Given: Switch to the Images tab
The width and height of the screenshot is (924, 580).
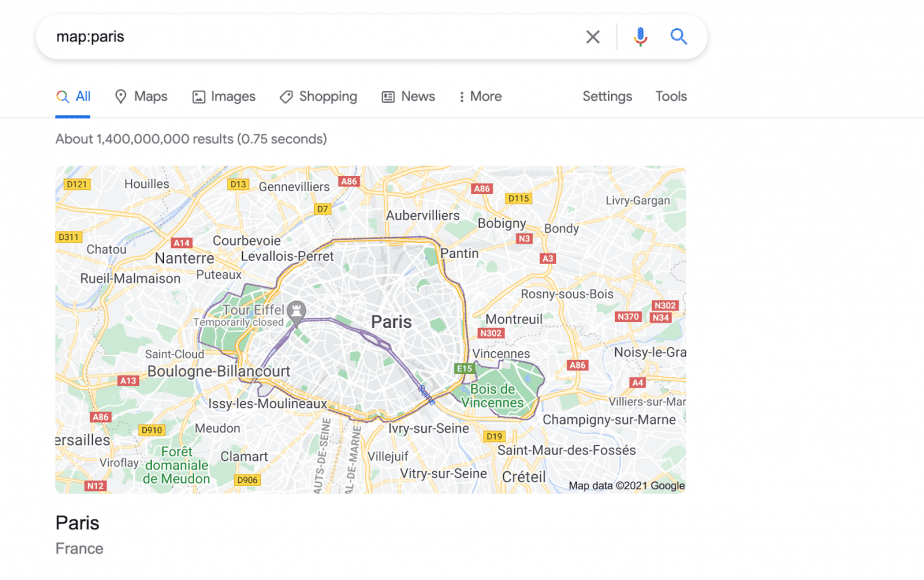Looking at the screenshot, I should point(224,97).
